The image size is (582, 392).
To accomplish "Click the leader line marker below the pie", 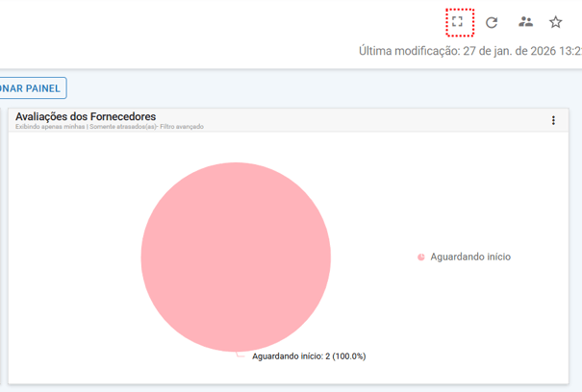I will (x=240, y=355).
